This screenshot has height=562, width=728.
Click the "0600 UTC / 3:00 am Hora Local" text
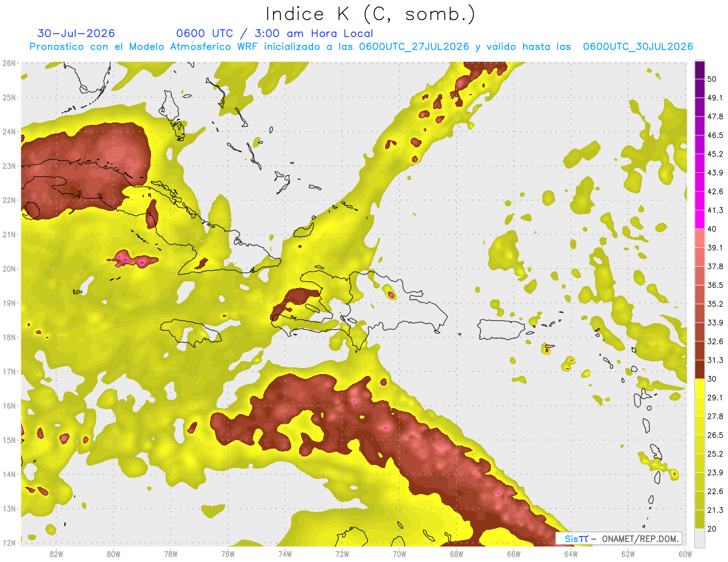tap(274, 33)
